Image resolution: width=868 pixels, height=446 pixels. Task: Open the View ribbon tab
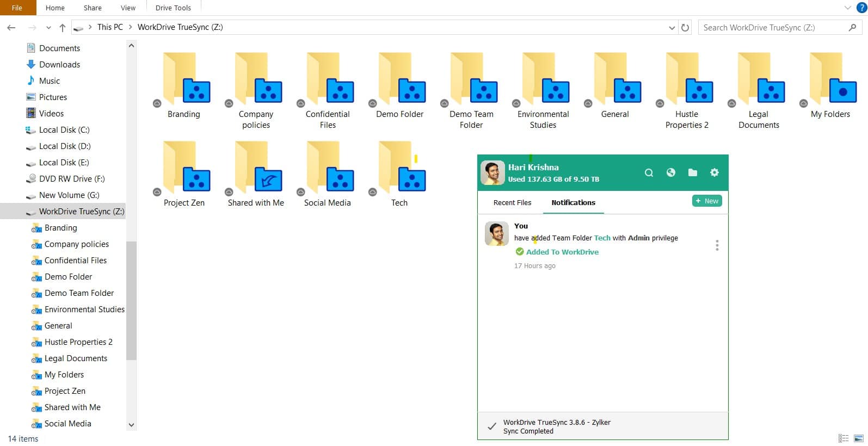(x=128, y=8)
